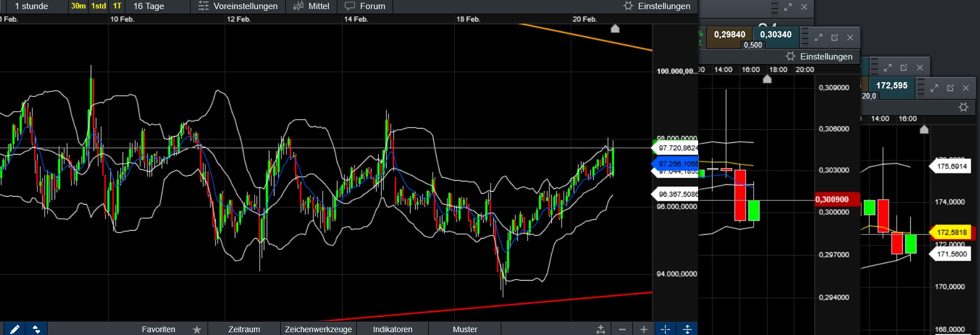Click the star favorites icon
Image resolution: width=980 pixels, height=335 pixels.
pyautogui.click(x=197, y=329)
